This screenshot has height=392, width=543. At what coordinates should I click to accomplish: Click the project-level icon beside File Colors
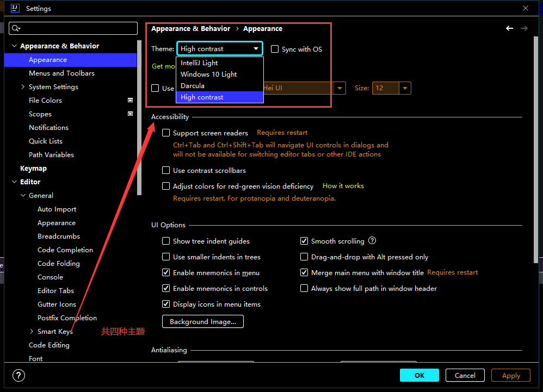[130, 101]
